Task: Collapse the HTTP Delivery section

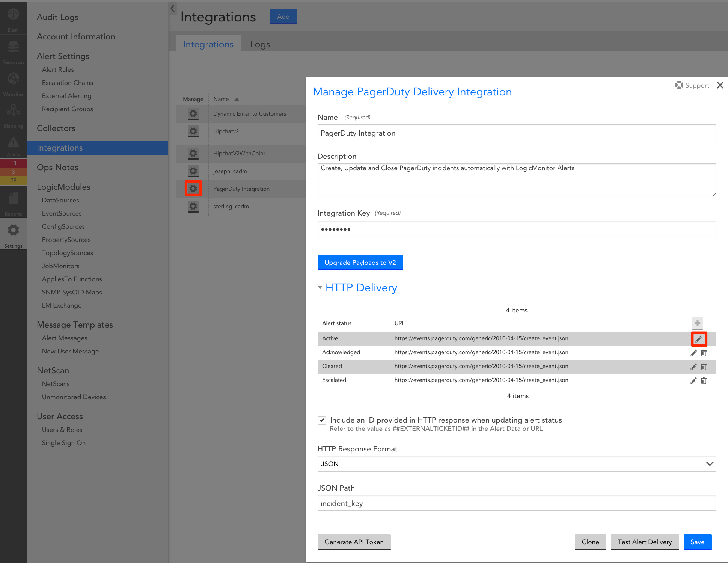Action: tap(320, 287)
